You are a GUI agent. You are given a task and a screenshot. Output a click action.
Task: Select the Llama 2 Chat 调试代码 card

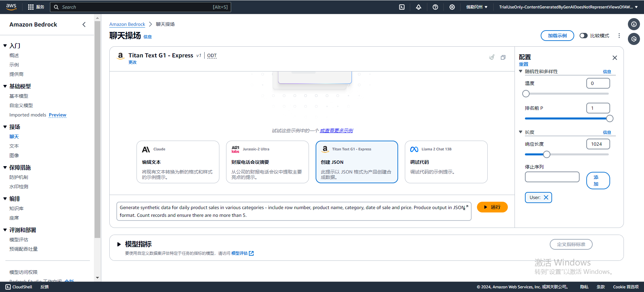(446, 162)
